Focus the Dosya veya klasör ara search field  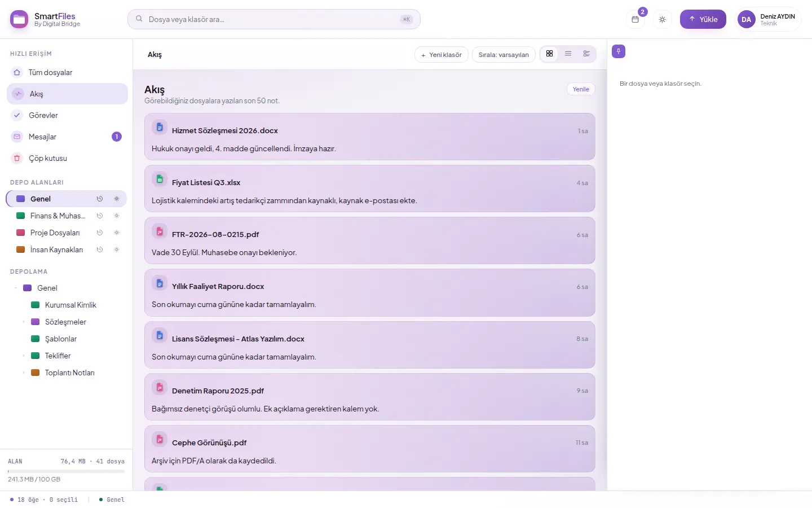pos(273,19)
